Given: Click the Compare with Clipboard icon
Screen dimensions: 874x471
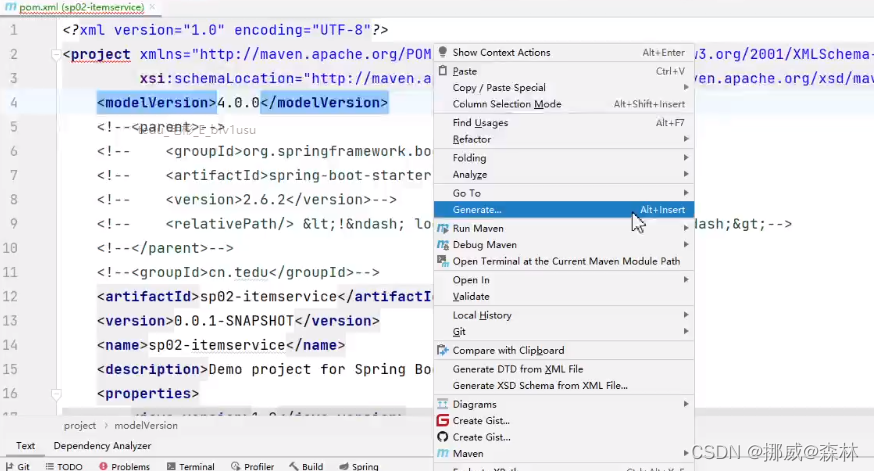Looking at the screenshot, I should coord(443,350).
